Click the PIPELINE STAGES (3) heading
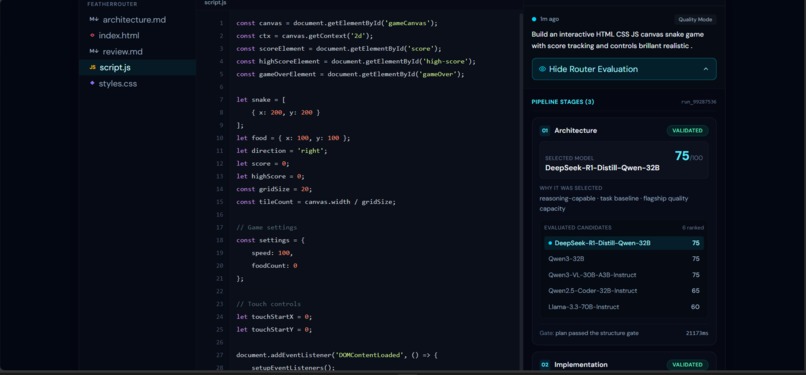The width and height of the screenshot is (806, 375). tap(563, 102)
